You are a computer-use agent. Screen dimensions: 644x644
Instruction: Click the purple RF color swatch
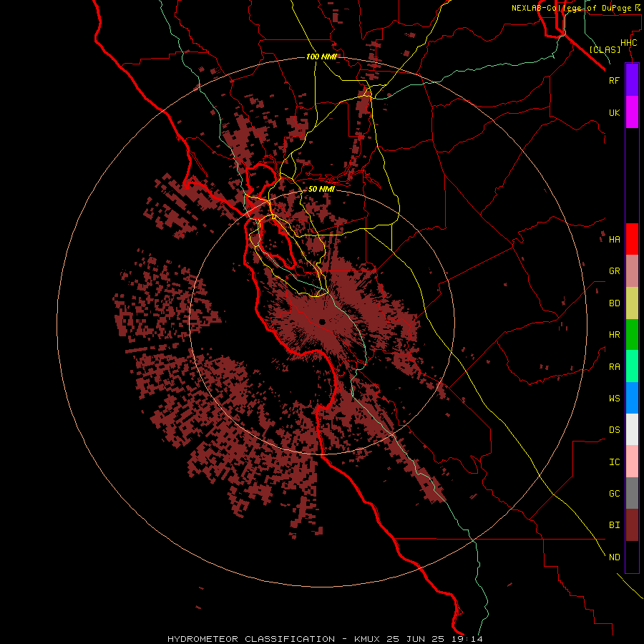tap(632, 80)
